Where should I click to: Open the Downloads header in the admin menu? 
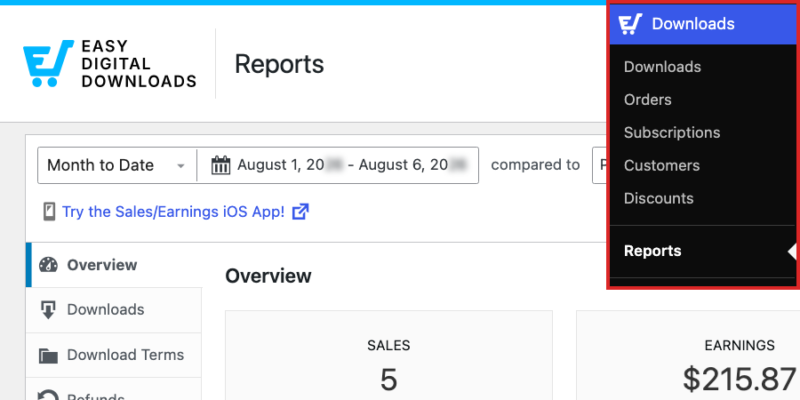[703, 24]
